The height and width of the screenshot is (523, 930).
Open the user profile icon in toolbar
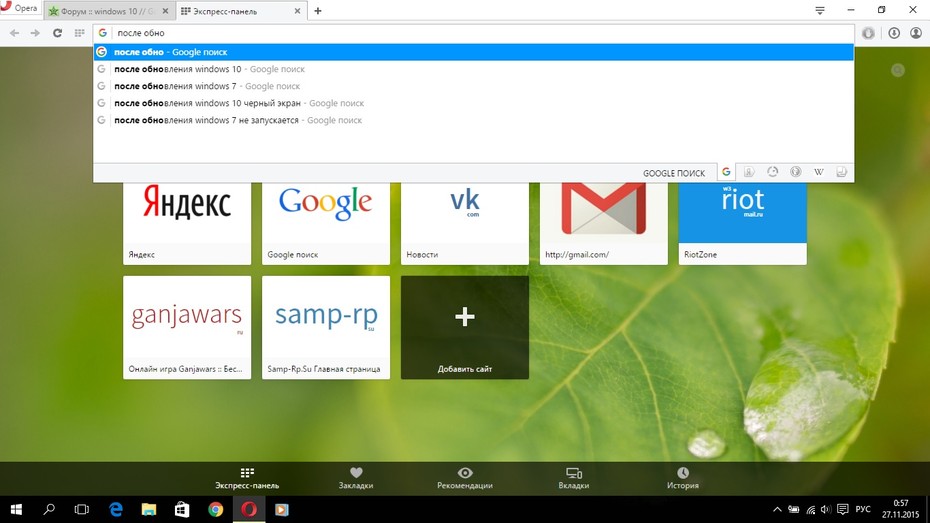point(916,33)
